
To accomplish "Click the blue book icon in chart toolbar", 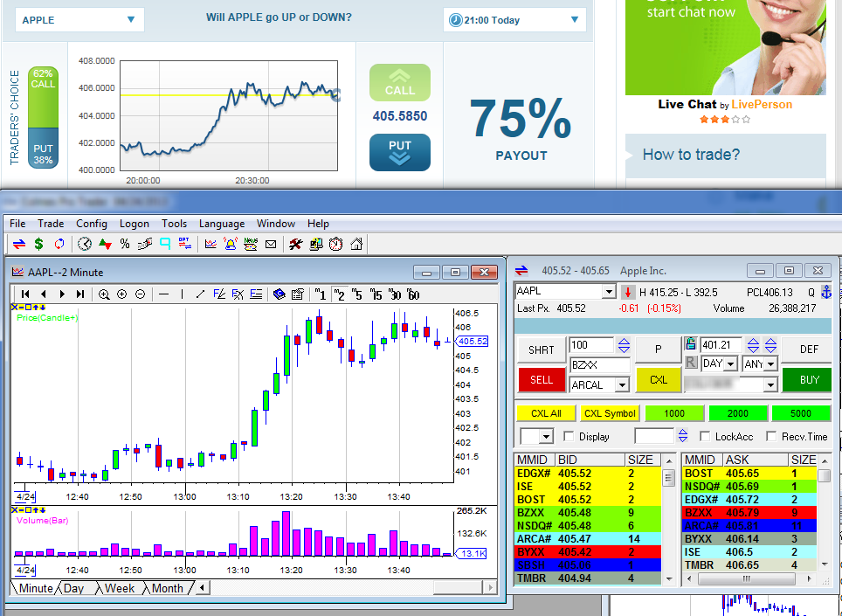I will (280, 294).
